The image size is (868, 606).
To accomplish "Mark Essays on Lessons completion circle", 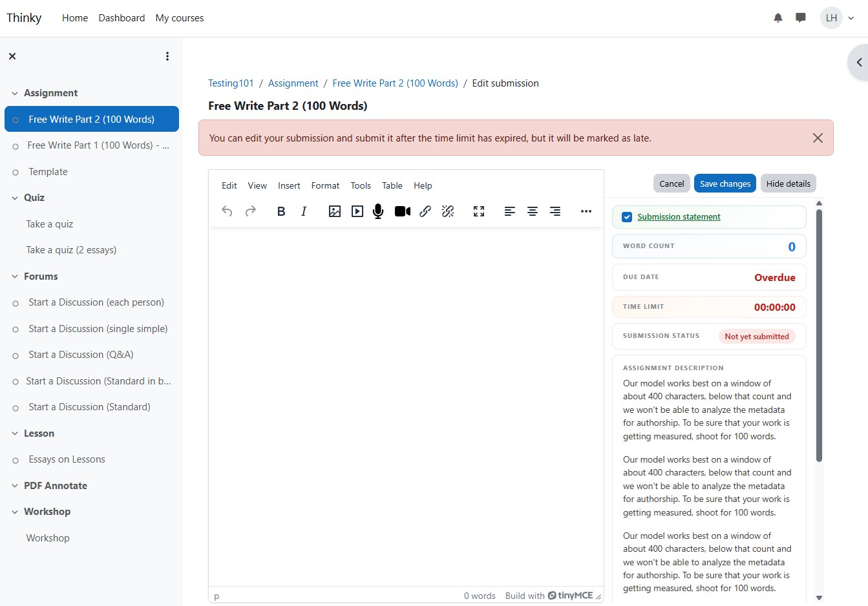I will pos(16,460).
